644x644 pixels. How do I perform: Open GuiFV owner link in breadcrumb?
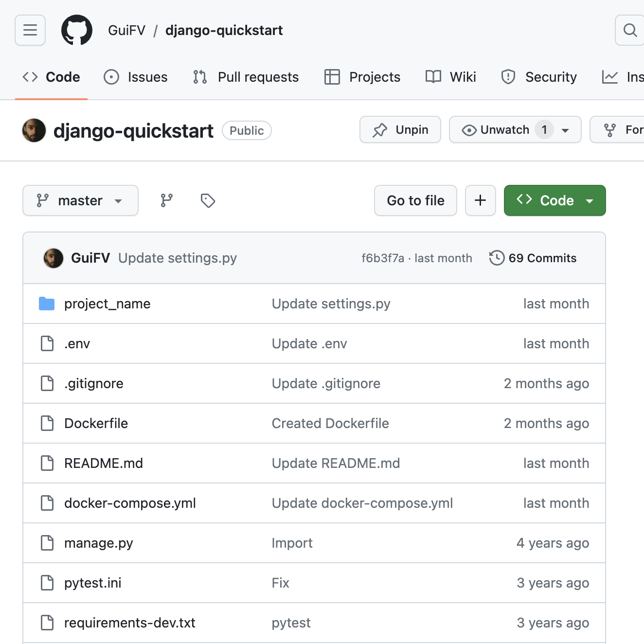click(x=126, y=30)
